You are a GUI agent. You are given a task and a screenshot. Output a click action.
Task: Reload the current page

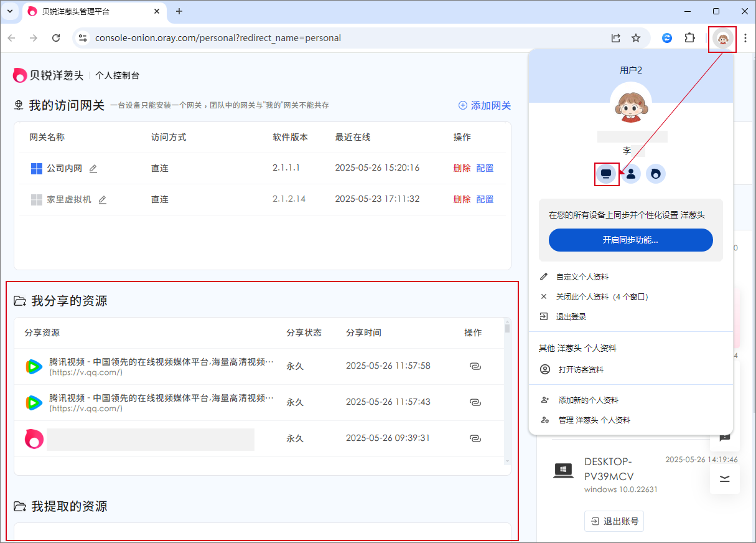[56, 38]
